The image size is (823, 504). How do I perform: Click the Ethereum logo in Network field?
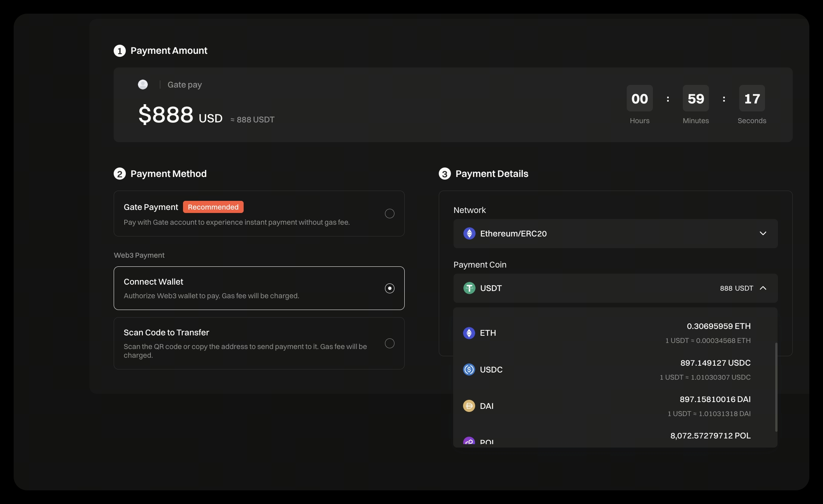click(469, 233)
